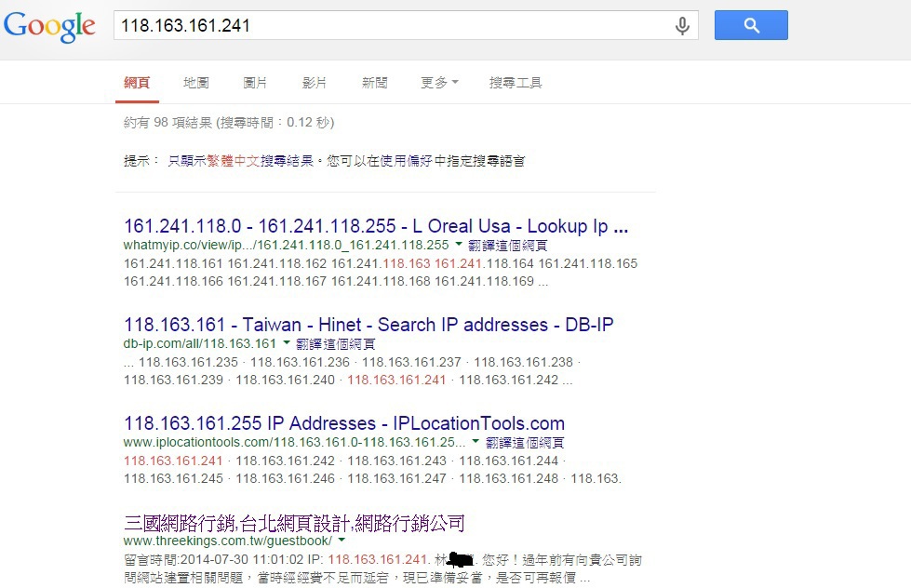Open dropdown arrow beside iplocationtools.com URL
This screenshot has height=588, width=911.
tap(476, 442)
